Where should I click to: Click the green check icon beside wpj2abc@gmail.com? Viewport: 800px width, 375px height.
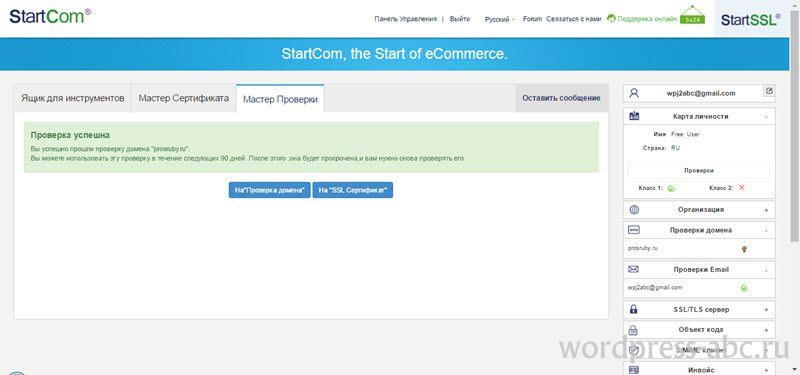[744, 288]
